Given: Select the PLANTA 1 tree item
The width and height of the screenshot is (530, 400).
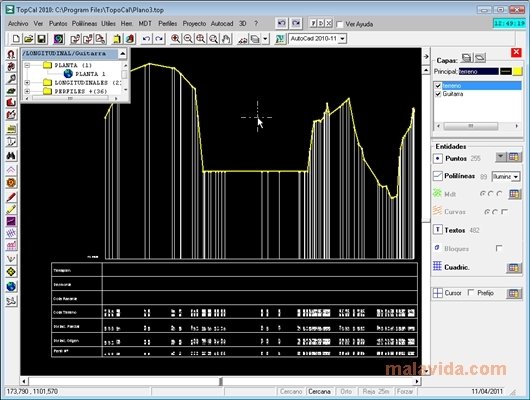Looking at the screenshot, I should [x=90, y=74].
